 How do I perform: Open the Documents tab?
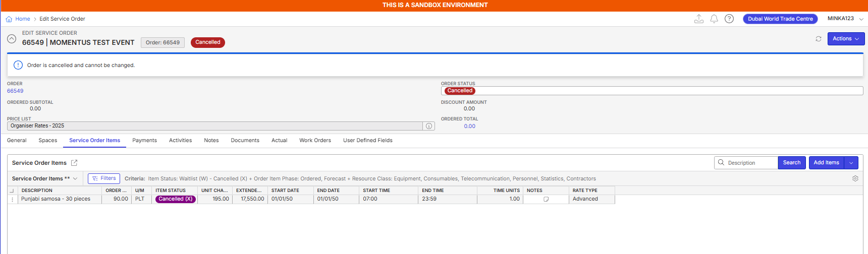[x=245, y=141]
